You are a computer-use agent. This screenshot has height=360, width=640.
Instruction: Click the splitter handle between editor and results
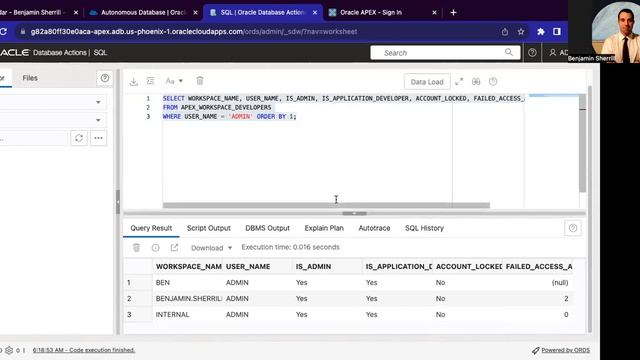pos(354,213)
